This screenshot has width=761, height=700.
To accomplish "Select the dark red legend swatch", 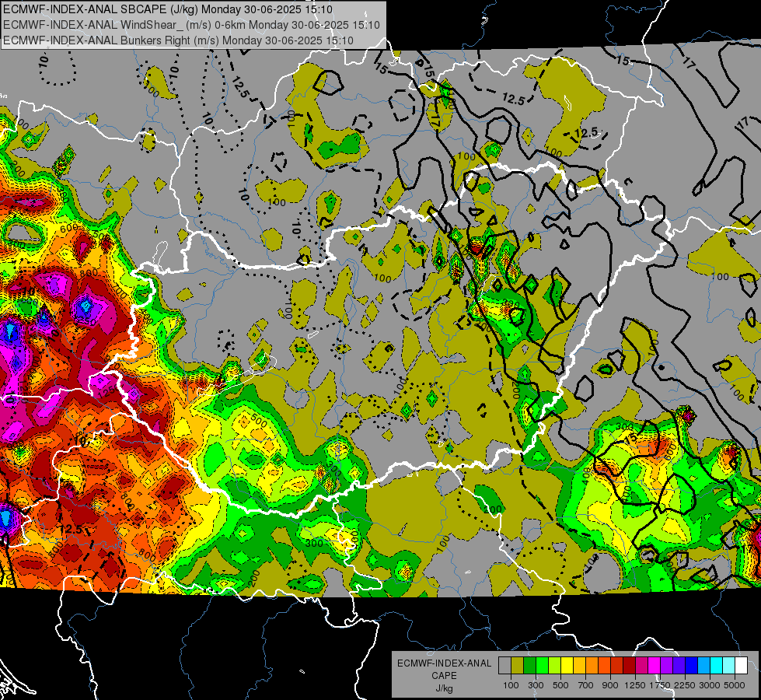I will pyautogui.click(x=629, y=666).
